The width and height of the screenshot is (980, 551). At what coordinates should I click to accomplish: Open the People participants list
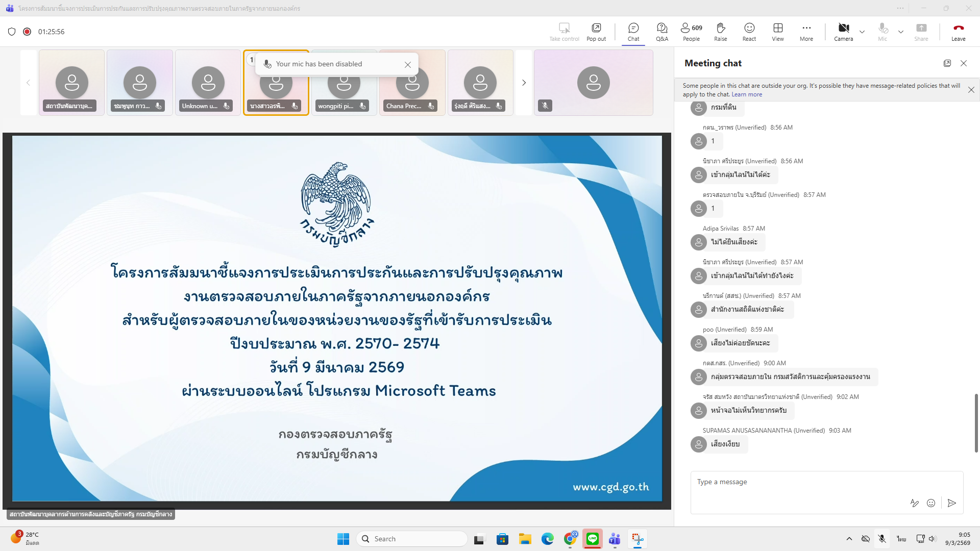691,32
